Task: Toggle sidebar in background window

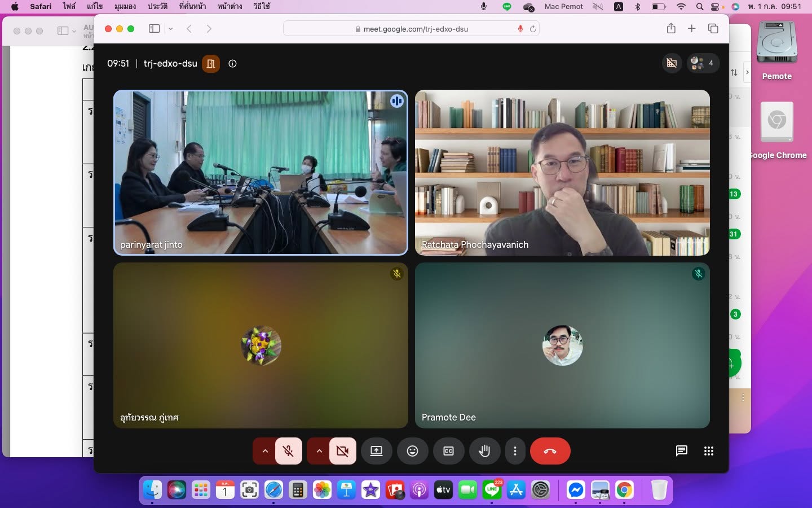Action: tap(63, 31)
